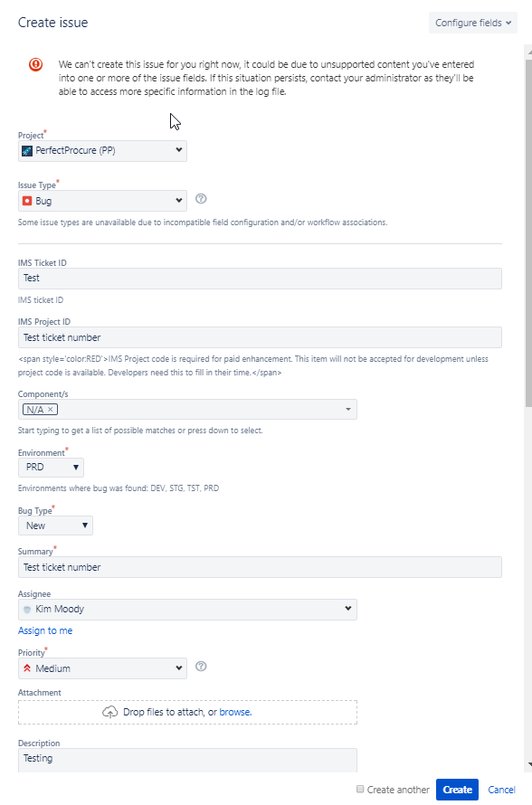Toggle the Create another checkbox

click(x=360, y=789)
